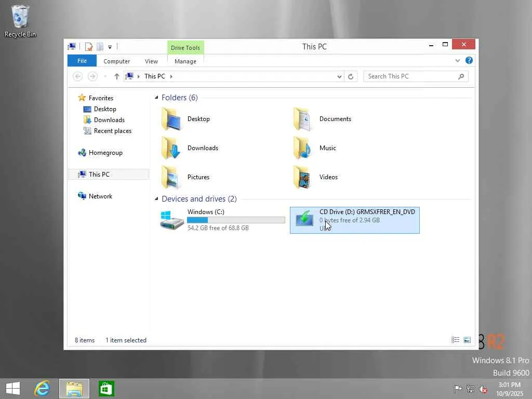The height and width of the screenshot is (399, 532).
Task: Select the Pictures folder icon
Action: click(x=170, y=177)
